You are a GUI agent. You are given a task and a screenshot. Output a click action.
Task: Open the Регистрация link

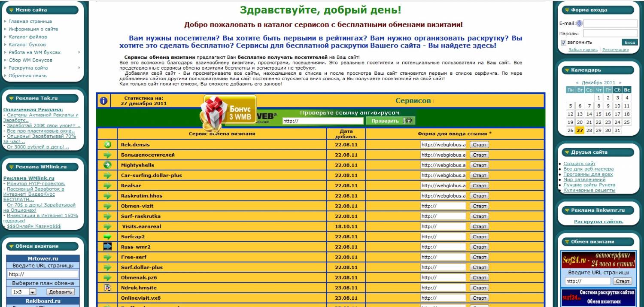click(615, 50)
